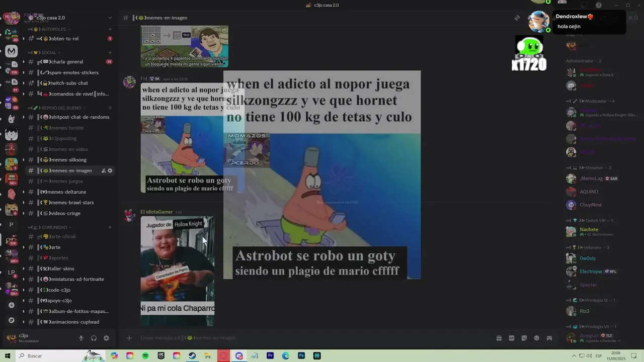Open member Nachete in member list
644x362 pixels.
click(589, 230)
